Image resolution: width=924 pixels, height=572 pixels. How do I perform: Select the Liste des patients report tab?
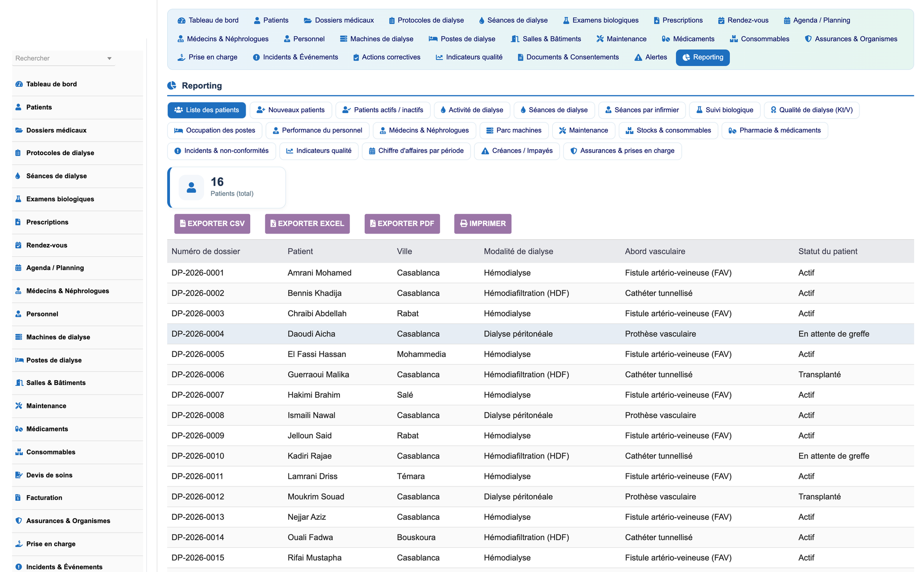(x=207, y=110)
